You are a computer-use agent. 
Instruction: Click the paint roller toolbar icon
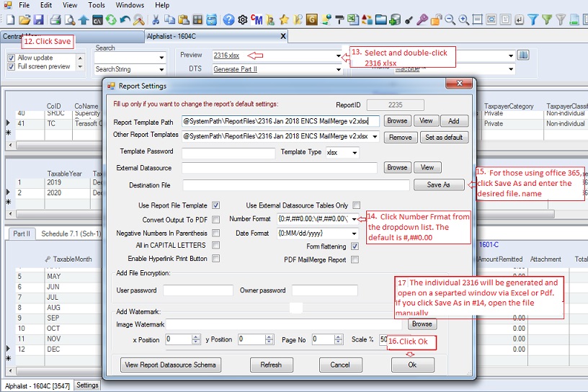click(339, 19)
